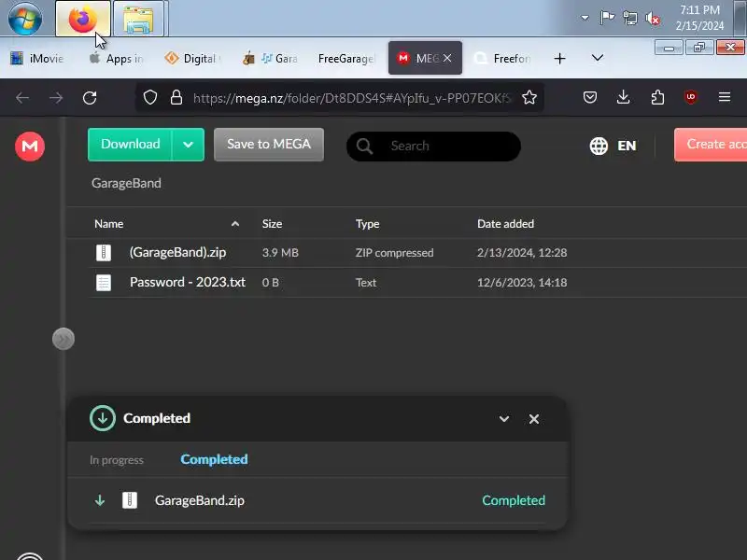Screen dimensions: 747x560
Task: Click the Completed status of GarageBand.zip
Action: (x=514, y=500)
